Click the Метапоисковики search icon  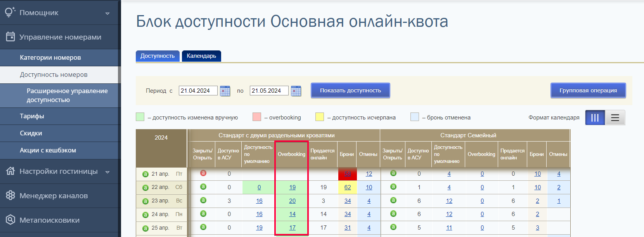[x=10, y=220]
